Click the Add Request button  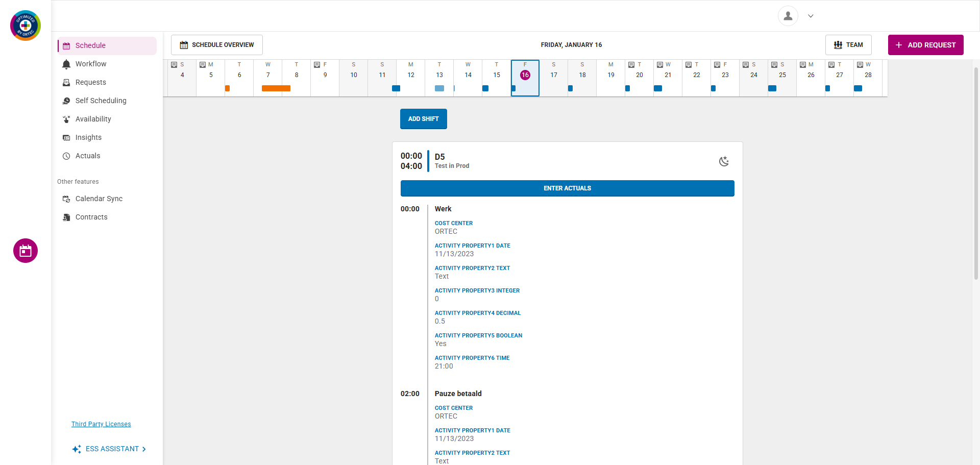[x=926, y=45]
